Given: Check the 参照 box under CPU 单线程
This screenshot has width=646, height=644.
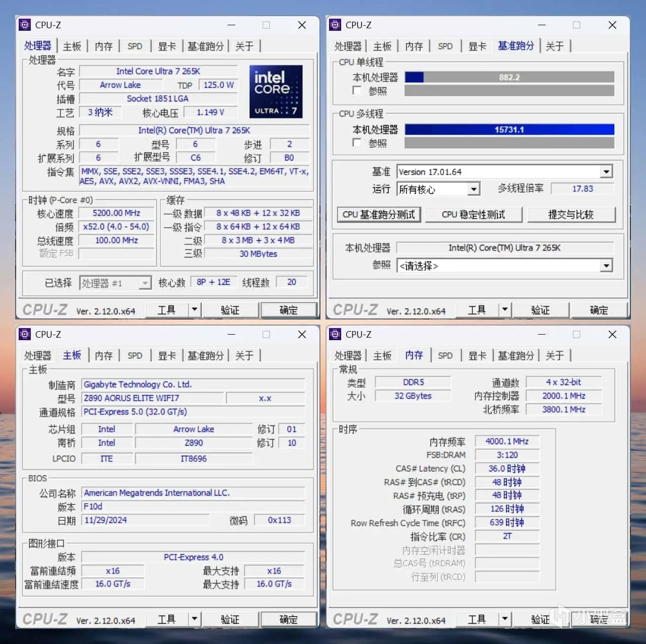Looking at the screenshot, I should [x=357, y=90].
